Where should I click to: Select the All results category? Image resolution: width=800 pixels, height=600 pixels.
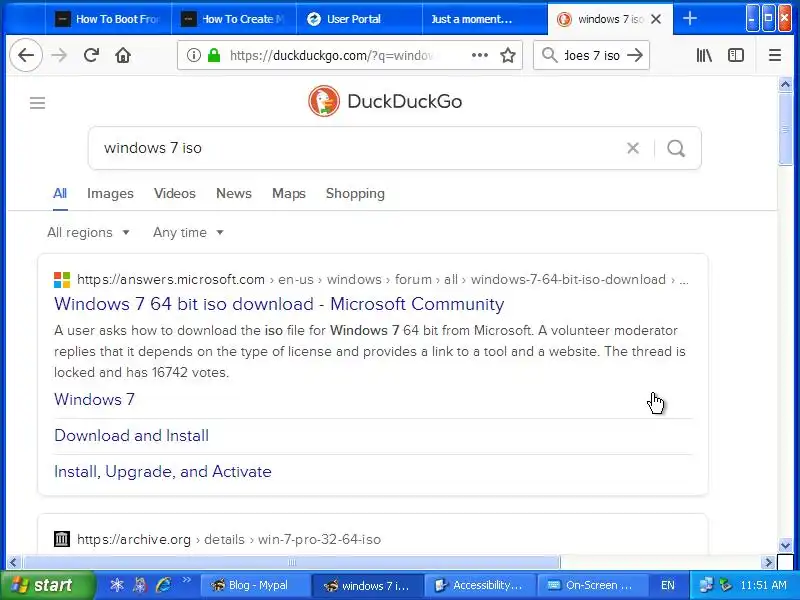coord(60,193)
